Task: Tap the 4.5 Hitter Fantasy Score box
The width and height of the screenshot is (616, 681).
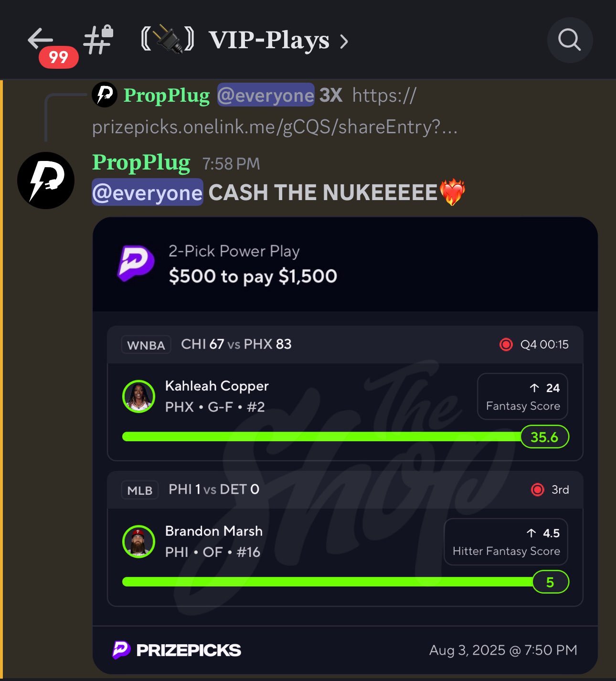Action: tap(506, 542)
